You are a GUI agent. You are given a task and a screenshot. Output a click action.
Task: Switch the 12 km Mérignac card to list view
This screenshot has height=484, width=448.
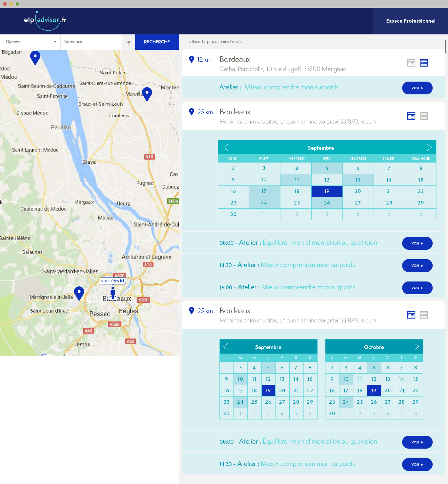point(424,63)
